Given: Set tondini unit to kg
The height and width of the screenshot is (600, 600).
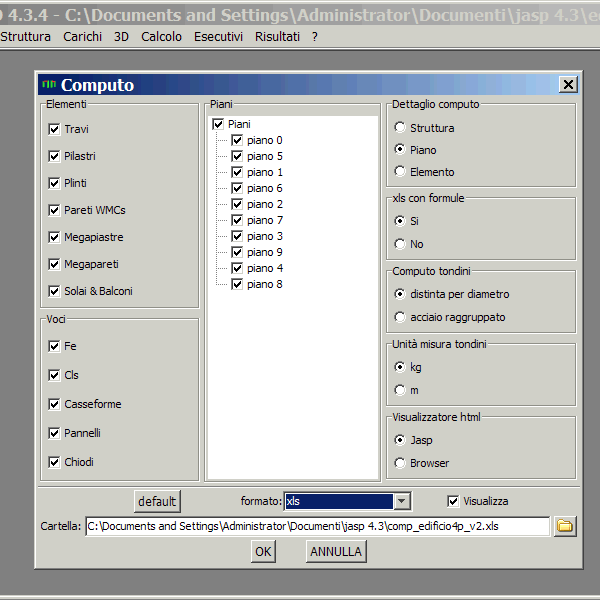Looking at the screenshot, I should click(399, 367).
